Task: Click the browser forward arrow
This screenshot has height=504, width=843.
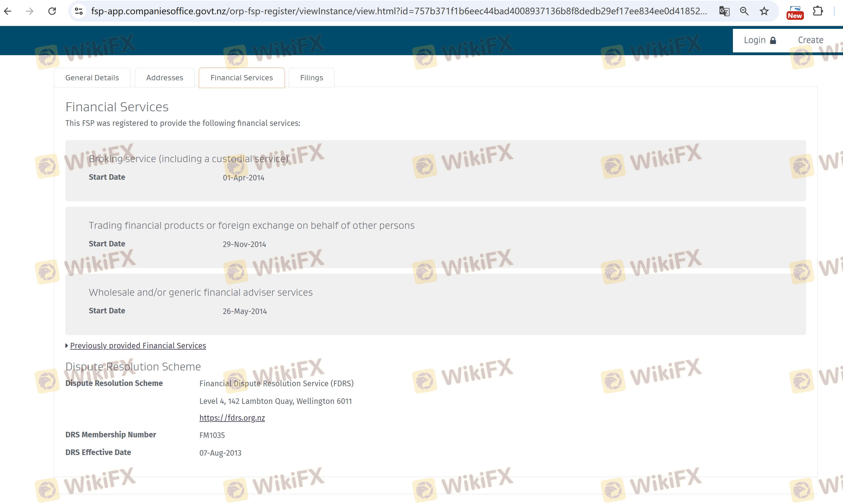Action: tap(30, 11)
